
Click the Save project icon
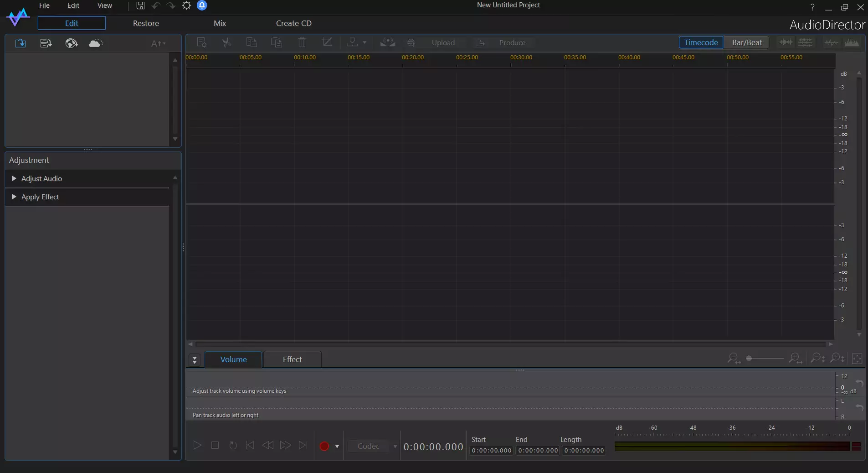tap(140, 5)
